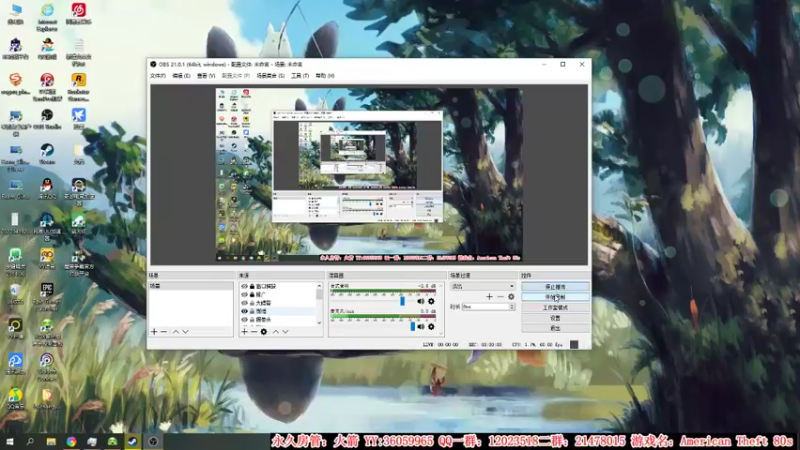
Task: Open the Steam desktop shortcut
Action: point(47,154)
